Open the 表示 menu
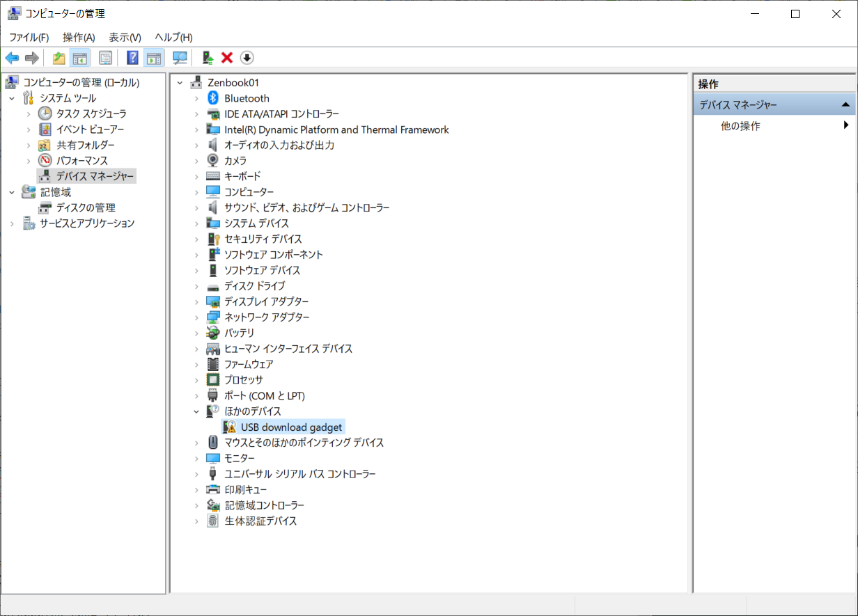Viewport: 858px width, 616px height. tap(124, 37)
